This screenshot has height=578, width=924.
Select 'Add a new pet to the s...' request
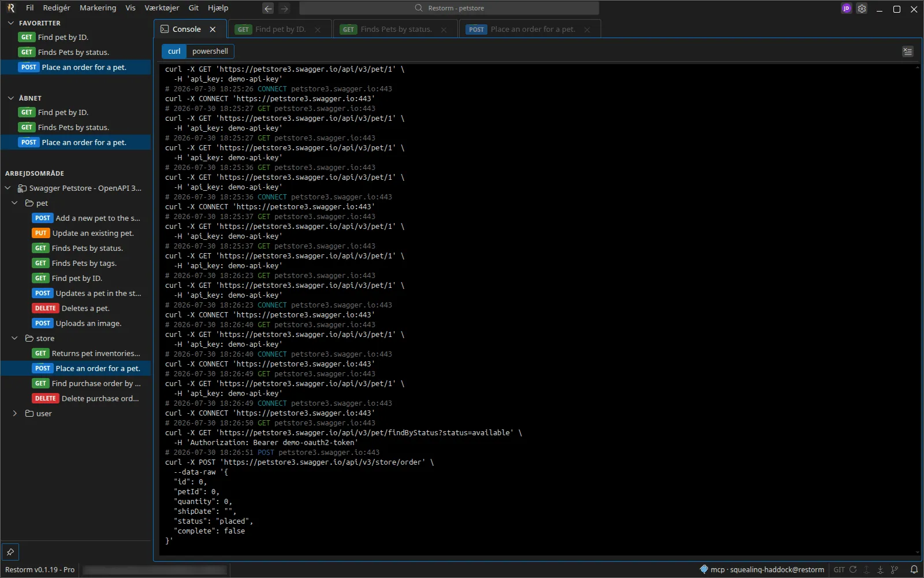76,218
